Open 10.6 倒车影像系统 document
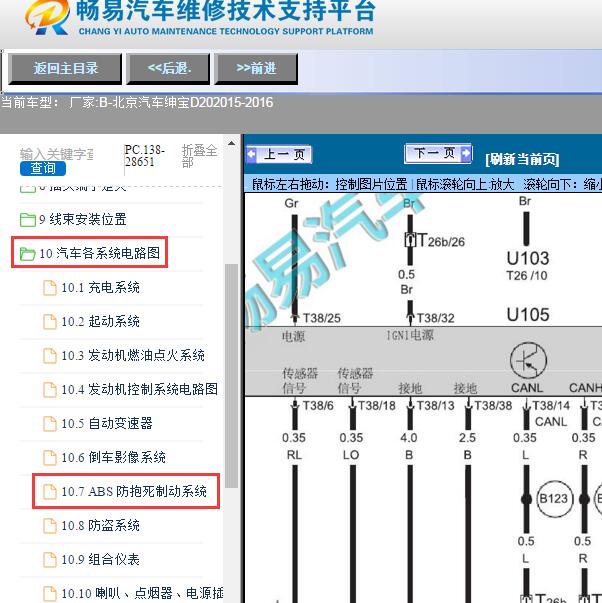 click(113, 458)
